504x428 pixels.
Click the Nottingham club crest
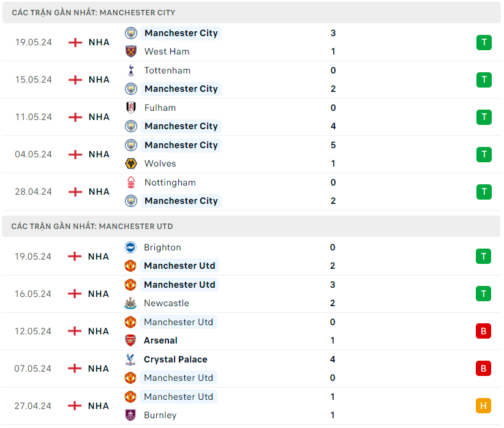[x=130, y=182]
